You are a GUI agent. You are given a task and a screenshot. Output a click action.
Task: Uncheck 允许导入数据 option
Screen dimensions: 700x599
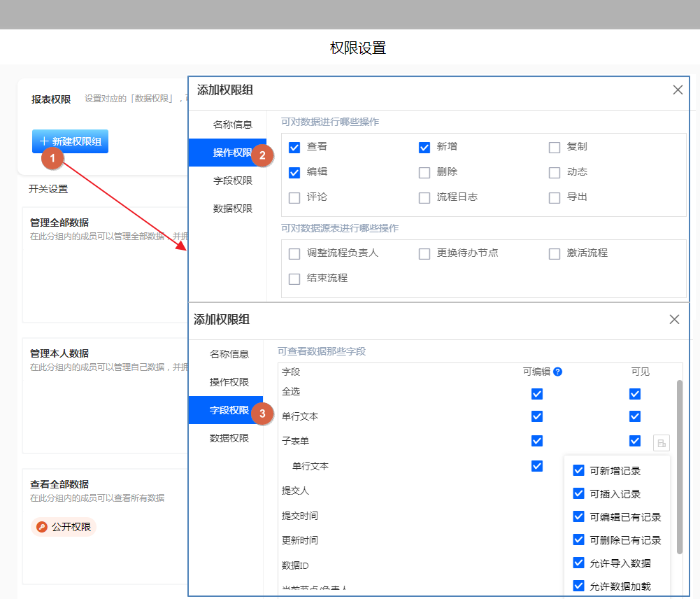click(578, 563)
